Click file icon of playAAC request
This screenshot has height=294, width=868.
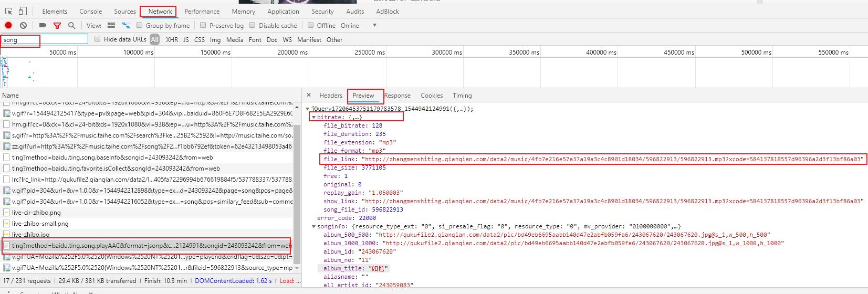[7, 246]
